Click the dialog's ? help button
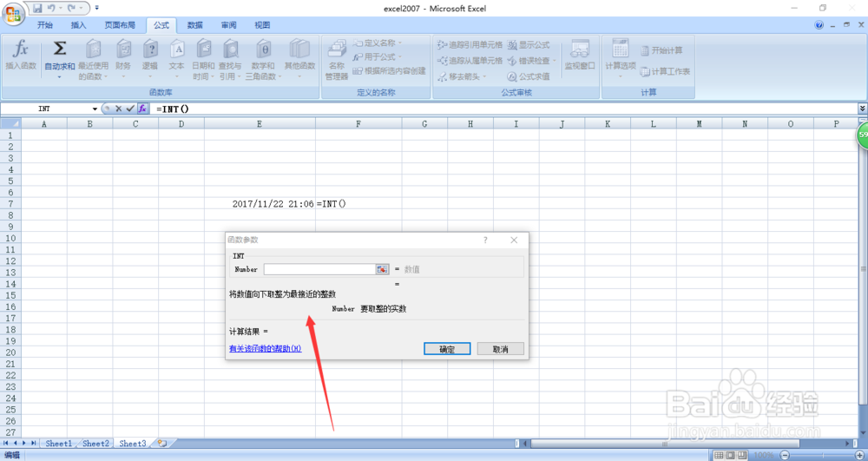 tap(485, 240)
